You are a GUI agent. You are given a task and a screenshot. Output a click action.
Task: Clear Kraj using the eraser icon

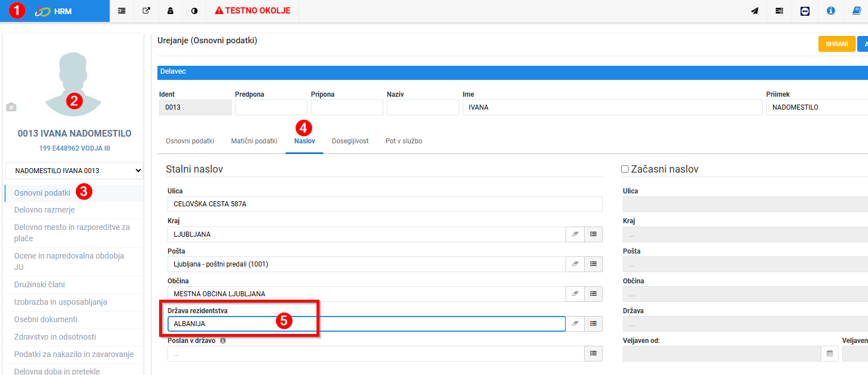pyautogui.click(x=575, y=234)
